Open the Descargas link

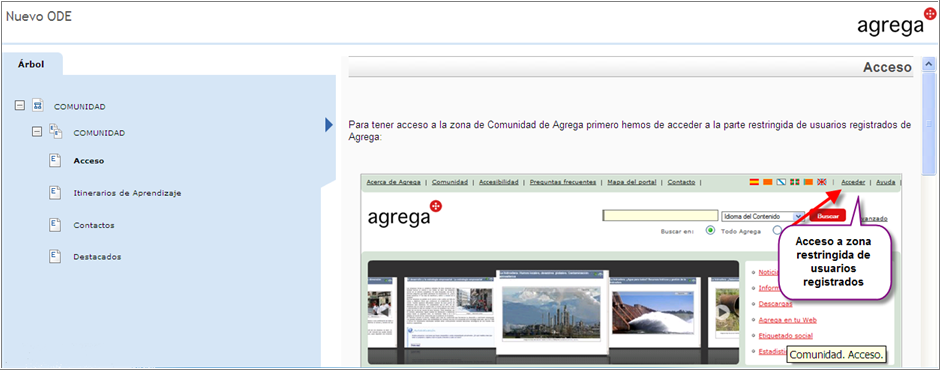point(775,303)
